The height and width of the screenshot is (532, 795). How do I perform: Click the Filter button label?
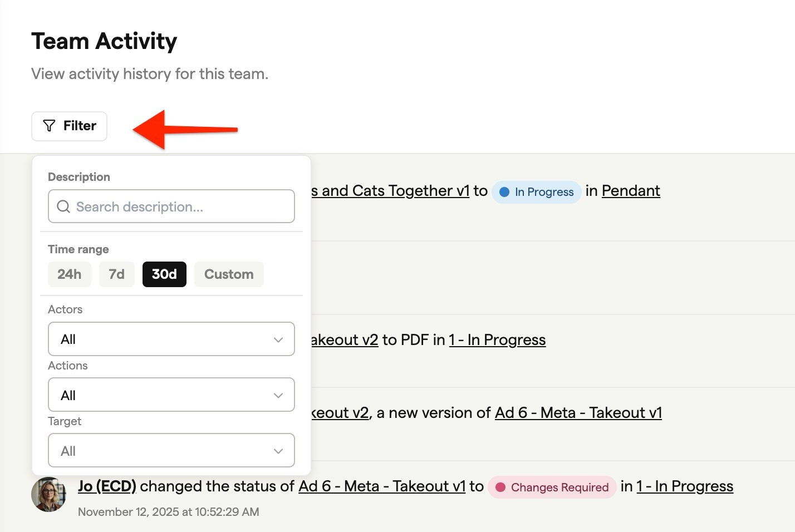pos(80,126)
